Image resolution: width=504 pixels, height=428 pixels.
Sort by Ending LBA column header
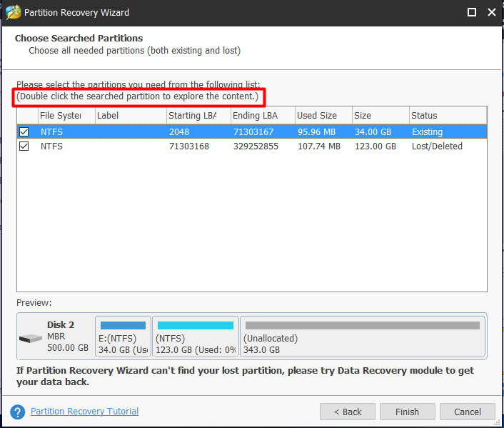coord(263,115)
